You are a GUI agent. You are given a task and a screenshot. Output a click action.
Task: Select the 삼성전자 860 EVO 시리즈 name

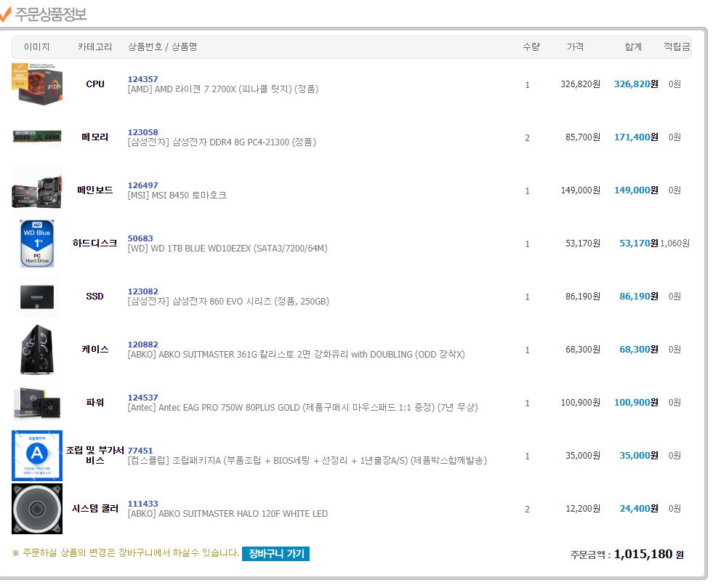click(x=228, y=302)
